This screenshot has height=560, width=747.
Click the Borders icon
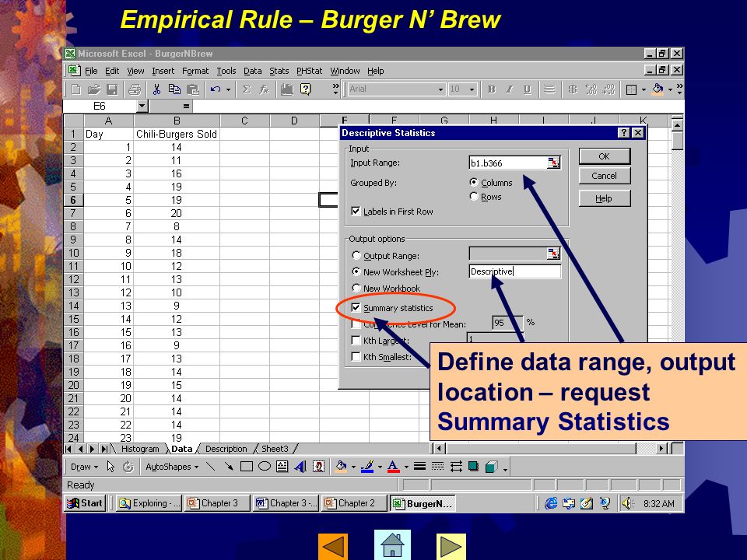tap(631, 89)
